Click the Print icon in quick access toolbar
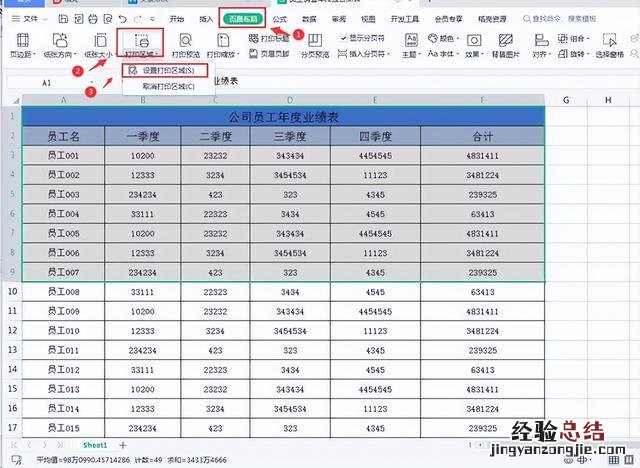The width and height of the screenshot is (640, 468). tap(93, 19)
